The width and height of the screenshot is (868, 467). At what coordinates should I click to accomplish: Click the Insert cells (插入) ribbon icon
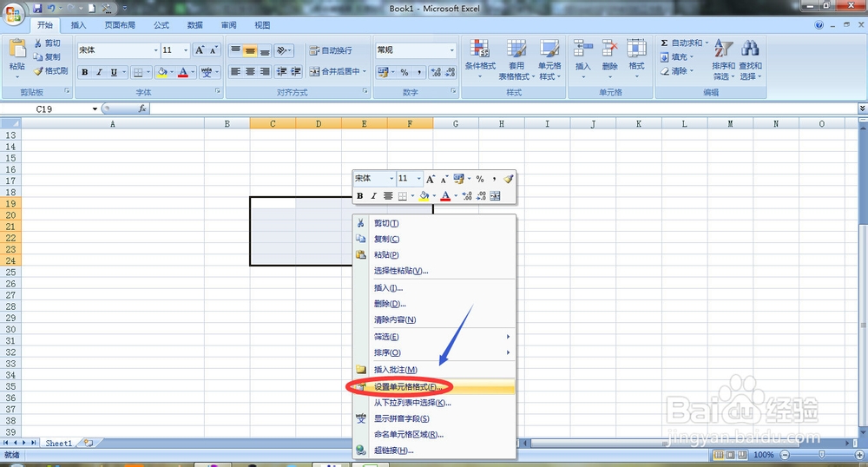point(583,58)
